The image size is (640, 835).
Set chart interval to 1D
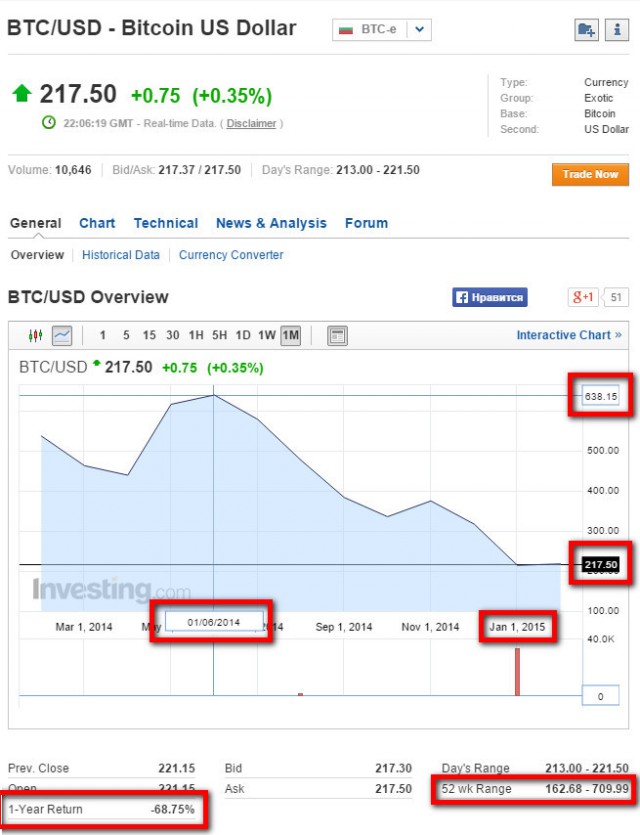point(243,335)
